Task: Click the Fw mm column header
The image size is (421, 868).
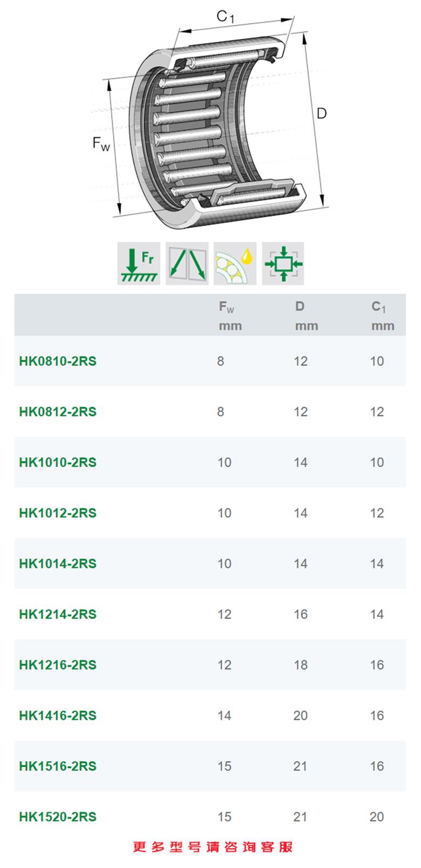Action: [230, 316]
